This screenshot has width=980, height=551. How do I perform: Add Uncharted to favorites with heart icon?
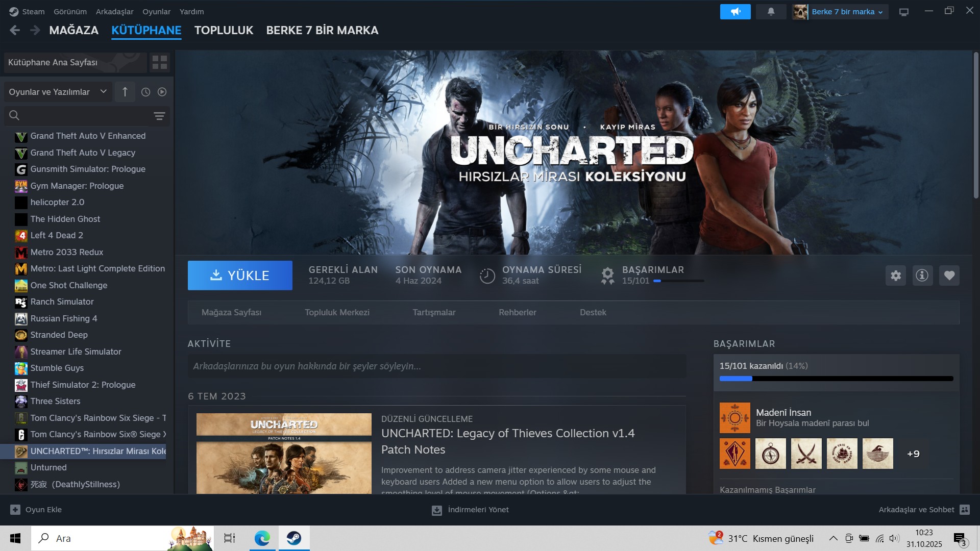[x=948, y=275]
